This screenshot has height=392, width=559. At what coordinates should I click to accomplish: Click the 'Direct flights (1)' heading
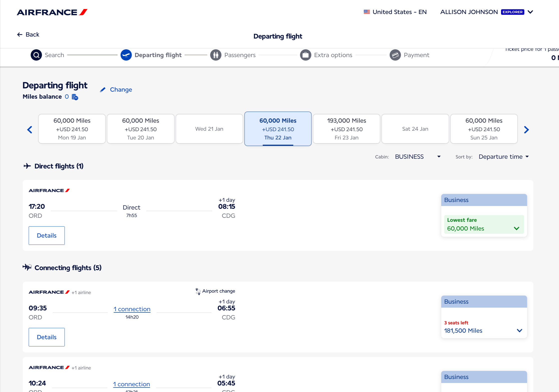pyautogui.click(x=59, y=166)
